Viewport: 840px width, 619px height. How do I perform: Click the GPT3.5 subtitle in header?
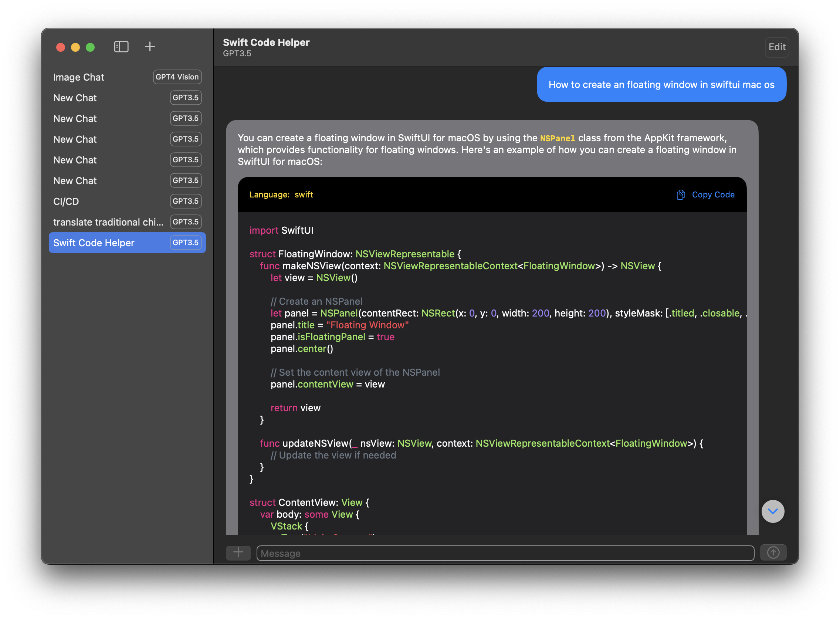click(x=237, y=54)
